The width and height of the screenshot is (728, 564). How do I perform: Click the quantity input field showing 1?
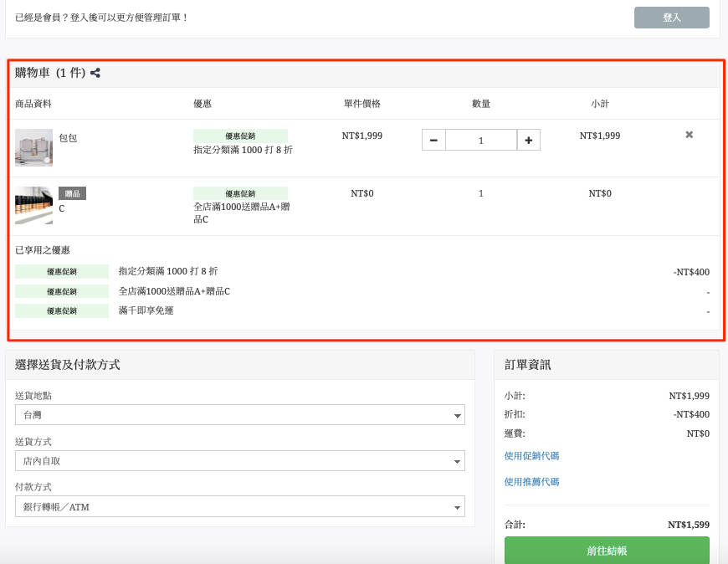(481, 141)
